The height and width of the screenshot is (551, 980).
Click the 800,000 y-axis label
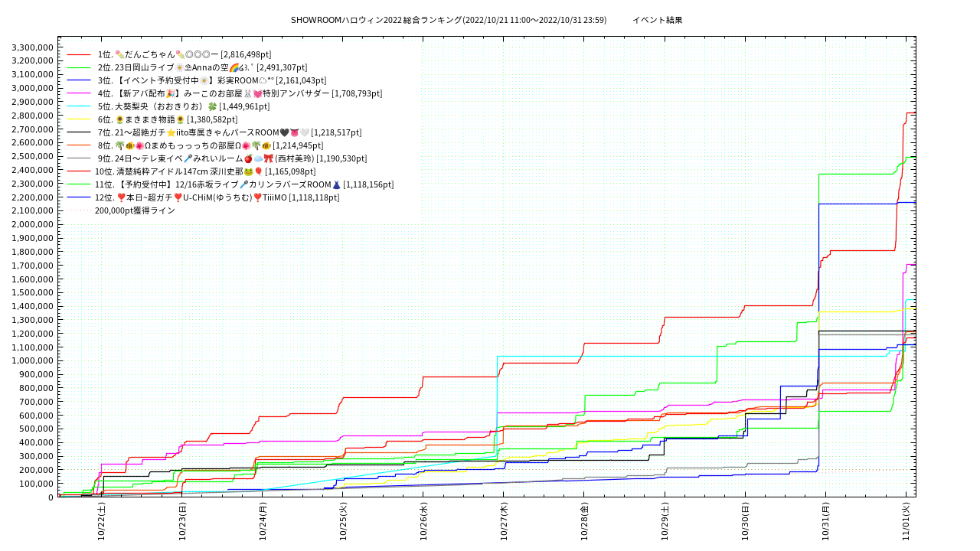36,388
